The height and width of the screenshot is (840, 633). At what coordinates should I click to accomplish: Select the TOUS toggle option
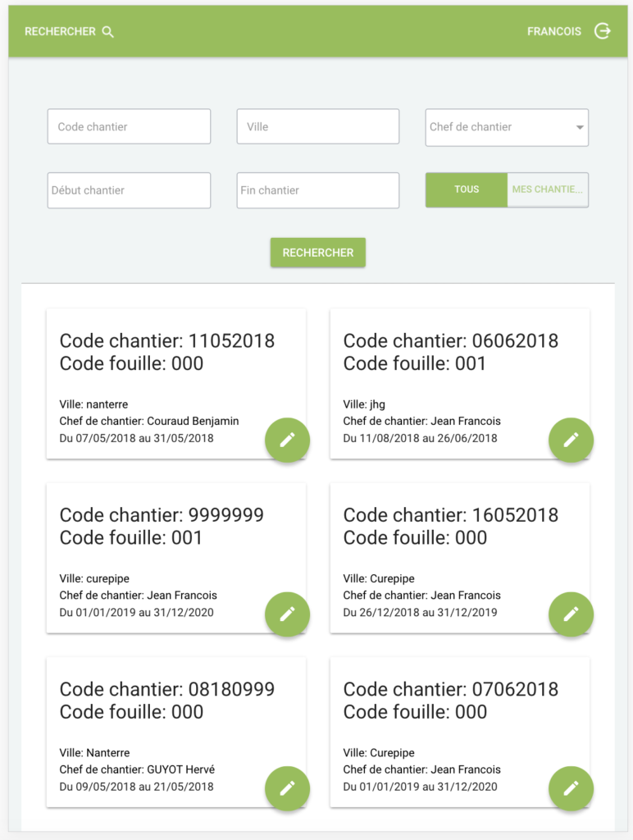(x=467, y=189)
